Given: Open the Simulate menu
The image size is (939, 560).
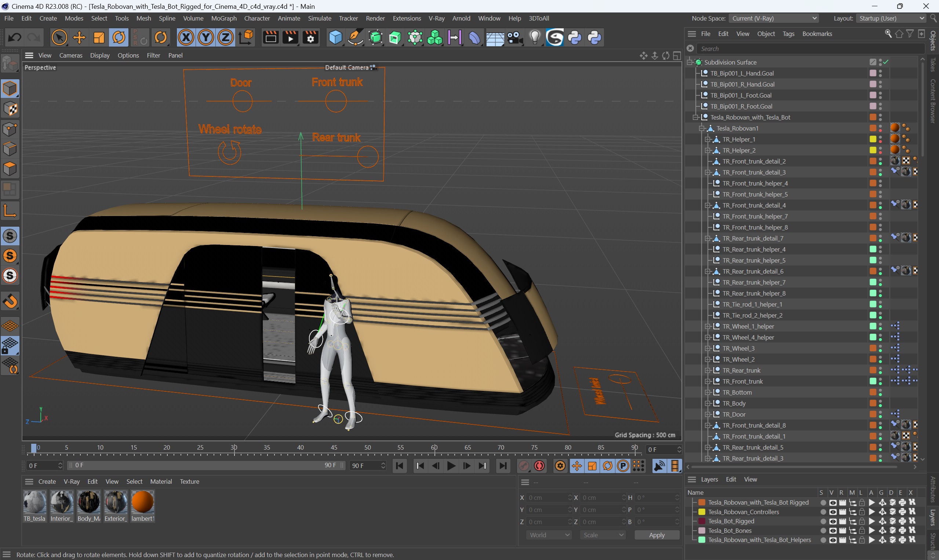Looking at the screenshot, I should coord(319,18).
